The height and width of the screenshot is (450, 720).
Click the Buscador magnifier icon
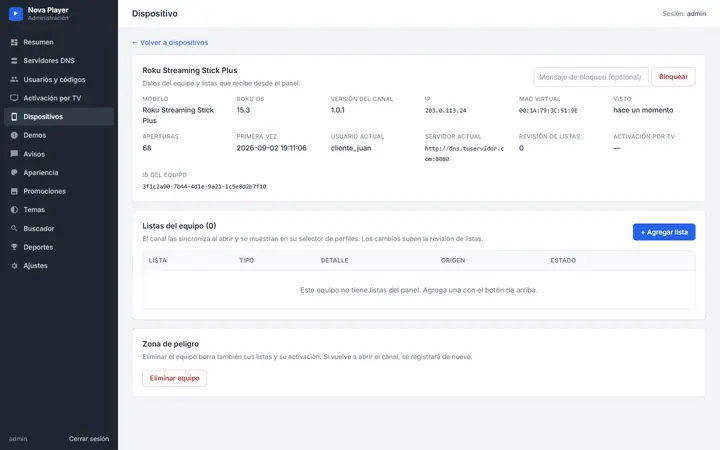[x=14, y=228]
